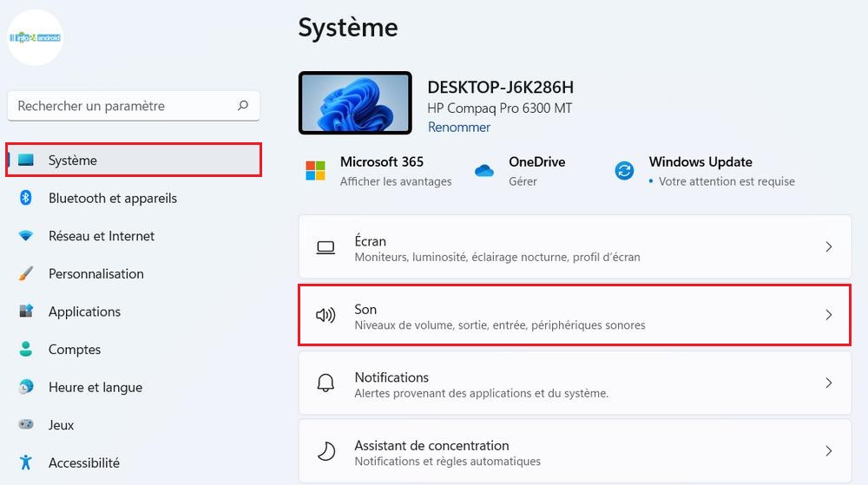The height and width of the screenshot is (485, 868).
Task: Open Son sound settings
Action: click(x=575, y=315)
